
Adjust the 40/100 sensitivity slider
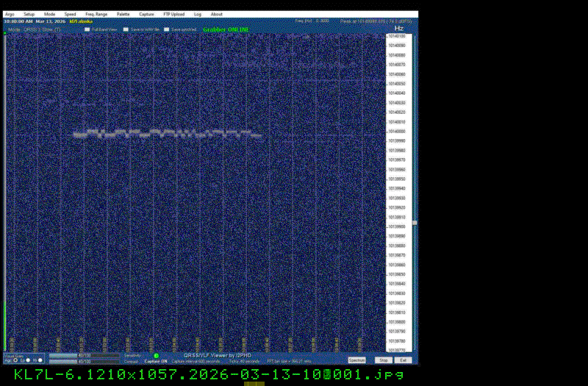pos(84,356)
